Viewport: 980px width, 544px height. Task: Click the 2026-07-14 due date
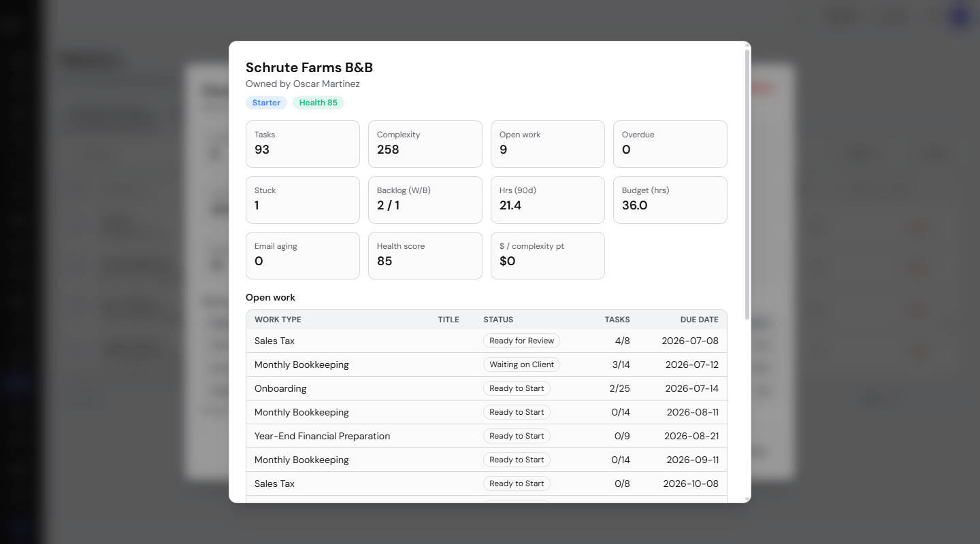point(691,388)
